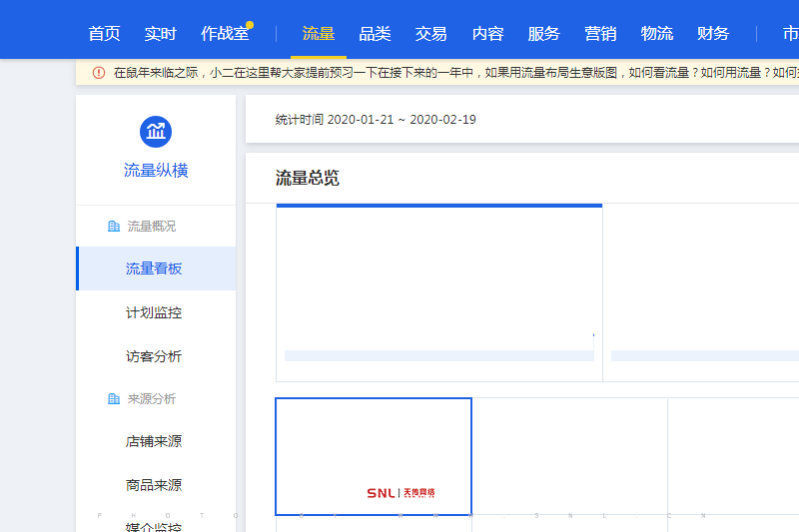Screen dimensions: 799x532
Task: Open 计划监控 from the sidebar
Action: click(x=154, y=312)
